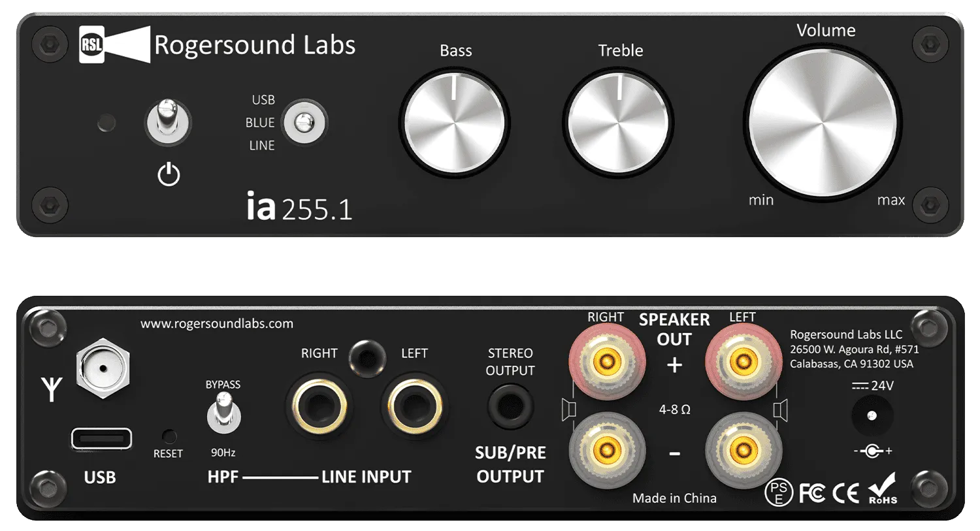This screenshot has height=531, width=980.
Task: Toggle the USB/BLUE/LINE input selector switch
Action: [304, 122]
